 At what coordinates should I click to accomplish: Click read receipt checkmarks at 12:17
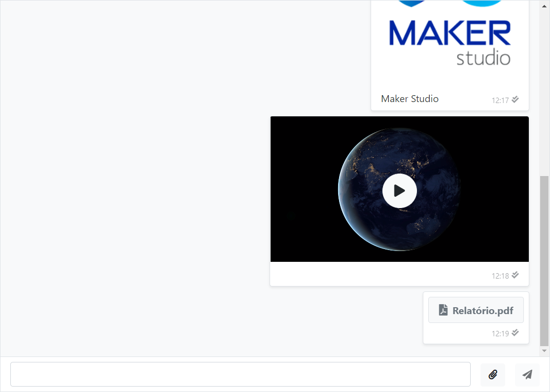(515, 100)
